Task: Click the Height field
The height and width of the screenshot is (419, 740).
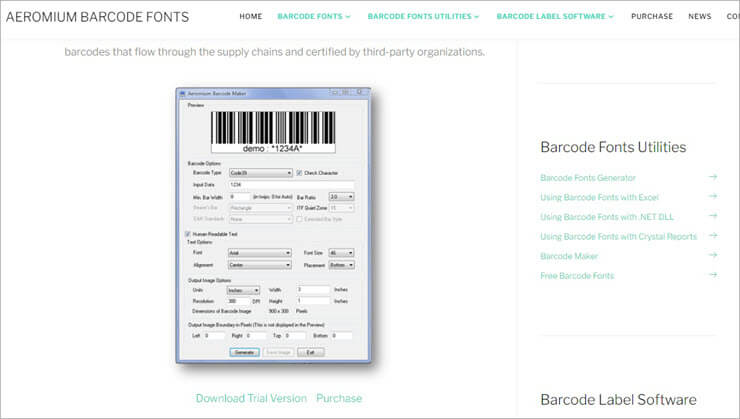Action: tap(313, 301)
